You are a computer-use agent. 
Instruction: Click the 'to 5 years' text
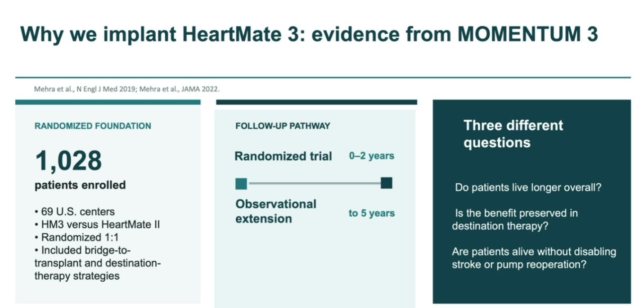[x=372, y=213]
